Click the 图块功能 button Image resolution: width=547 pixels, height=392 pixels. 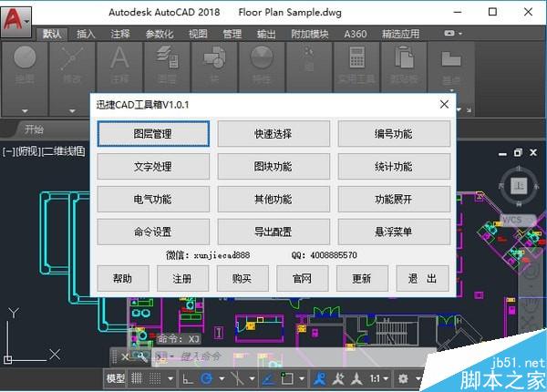pos(273,166)
